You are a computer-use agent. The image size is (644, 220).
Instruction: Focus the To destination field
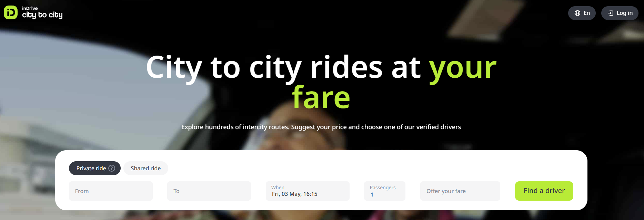pos(209,191)
